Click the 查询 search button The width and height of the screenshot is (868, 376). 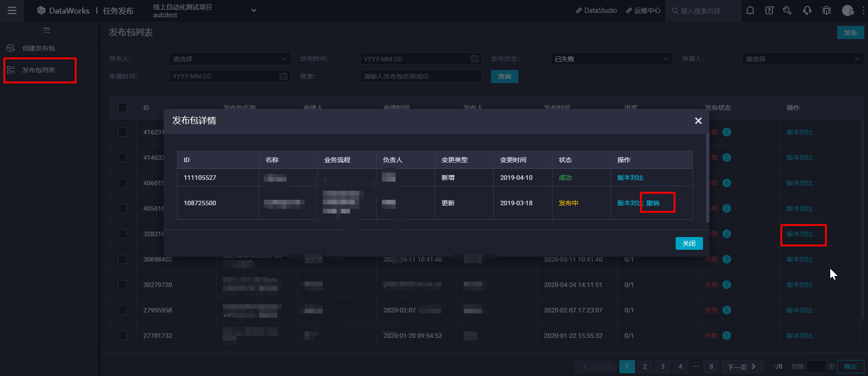[504, 76]
